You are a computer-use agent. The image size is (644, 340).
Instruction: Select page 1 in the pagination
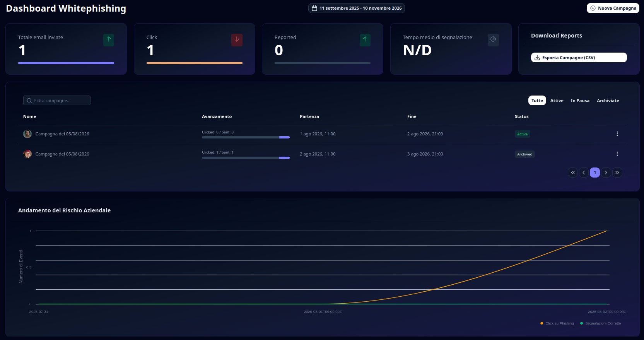coord(595,173)
